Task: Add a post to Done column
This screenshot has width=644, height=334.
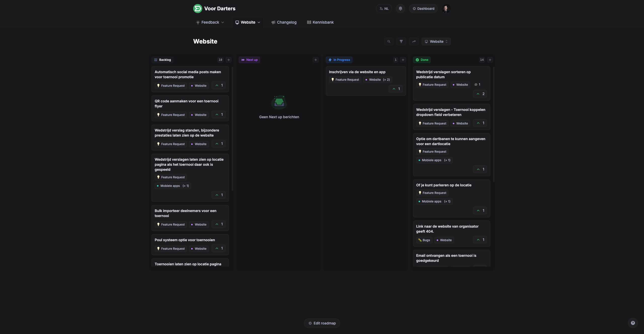Action: [x=490, y=60]
